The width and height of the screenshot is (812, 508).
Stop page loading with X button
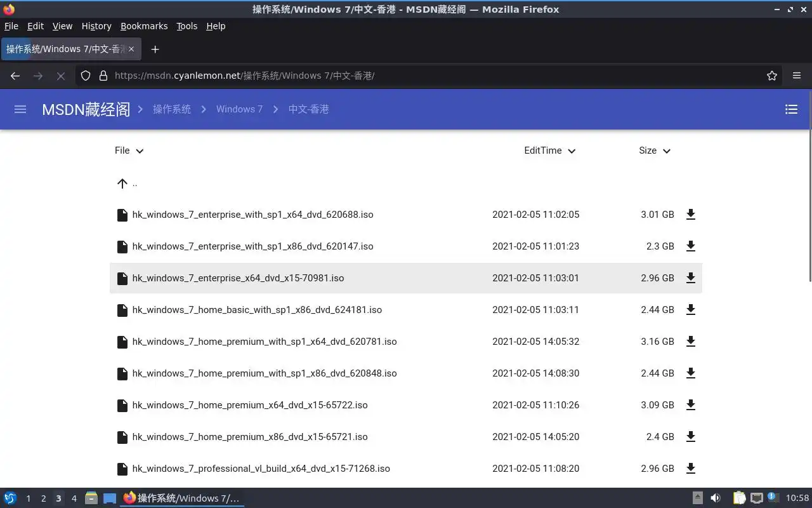(61, 76)
